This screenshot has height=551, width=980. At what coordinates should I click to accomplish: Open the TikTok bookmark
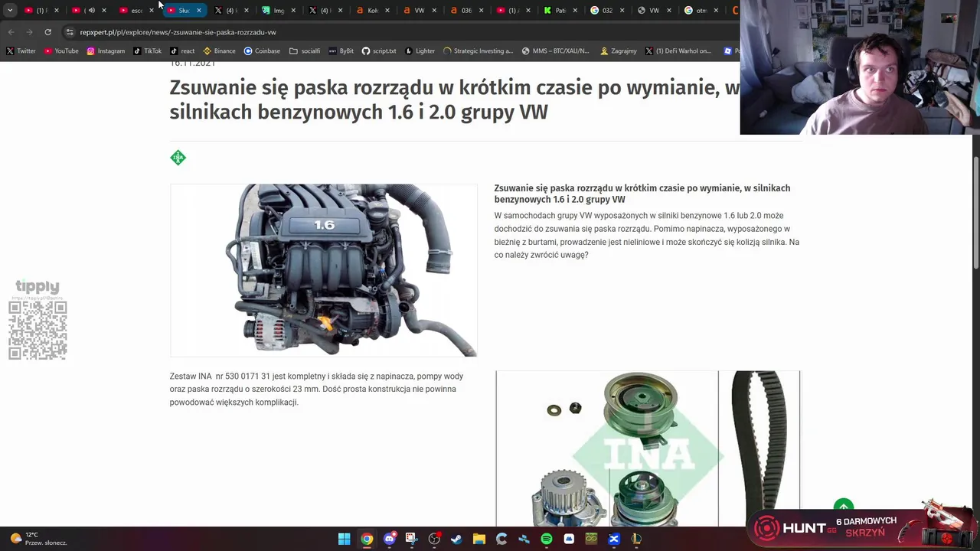[148, 51]
